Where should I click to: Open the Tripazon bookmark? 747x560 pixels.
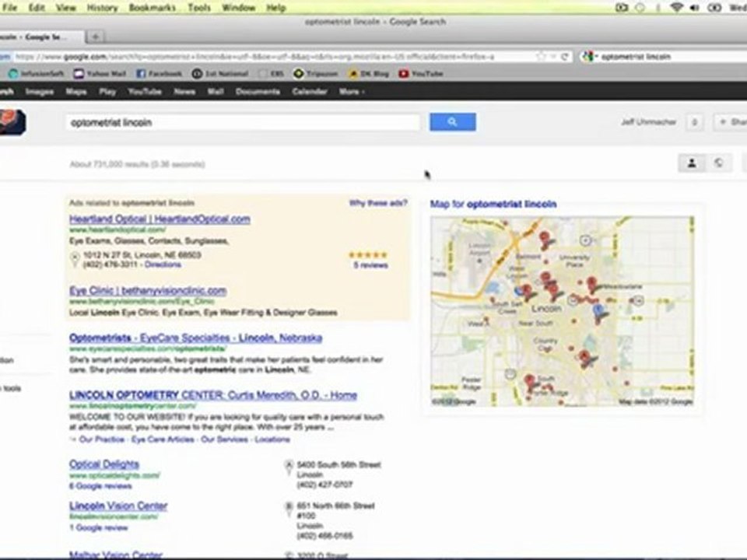[x=315, y=74]
